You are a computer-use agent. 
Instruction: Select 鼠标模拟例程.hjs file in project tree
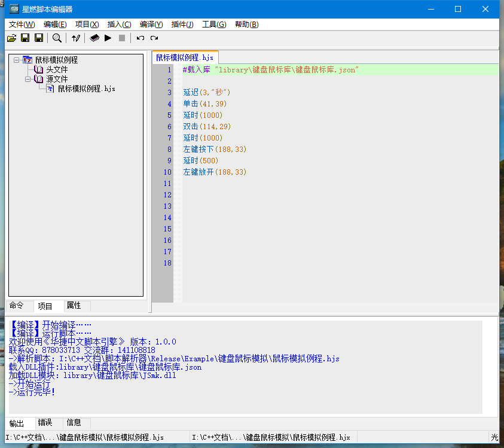(86, 89)
